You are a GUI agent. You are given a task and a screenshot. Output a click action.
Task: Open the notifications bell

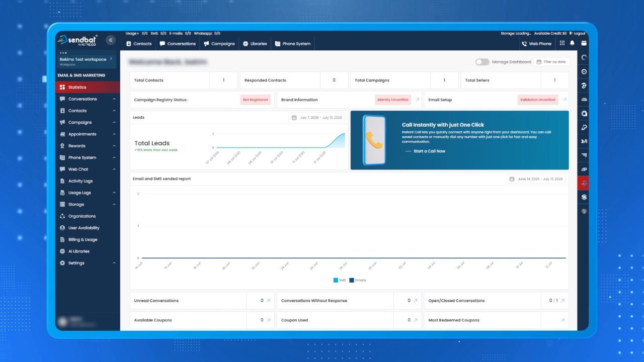(572, 43)
